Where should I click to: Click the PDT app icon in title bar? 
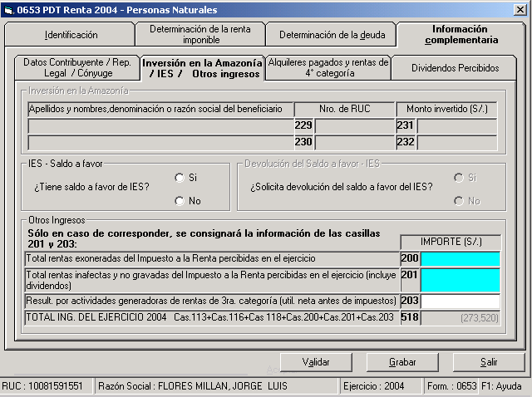click(x=8, y=10)
